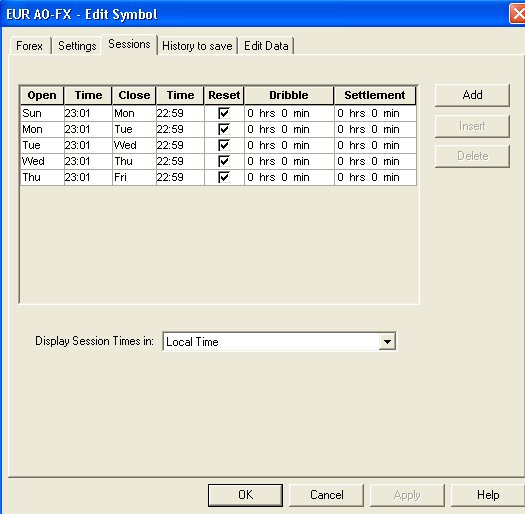
Task: Toggle Reset checkbox in the Mon open row
Action: 224,129
